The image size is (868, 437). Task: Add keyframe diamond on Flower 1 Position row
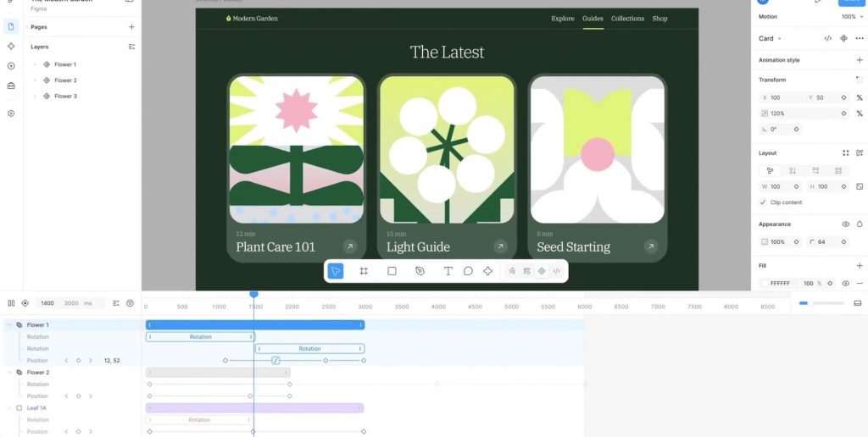point(78,361)
